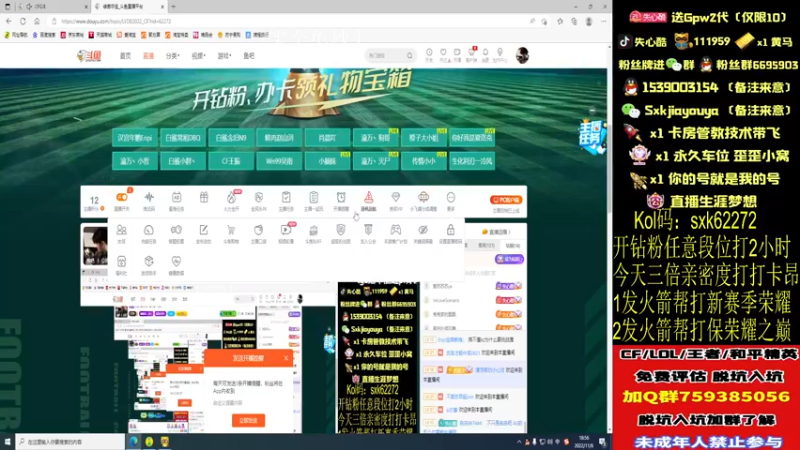The image size is (800, 450).
Task: Open the pencil edit 发布动态 icon
Action: click(204, 230)
